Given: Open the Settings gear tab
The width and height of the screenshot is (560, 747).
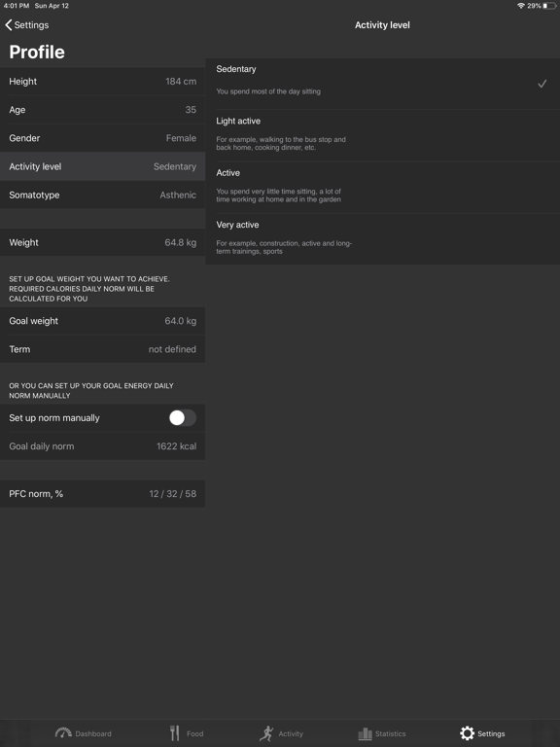Looking at the screenshot, I should point(482,733).
